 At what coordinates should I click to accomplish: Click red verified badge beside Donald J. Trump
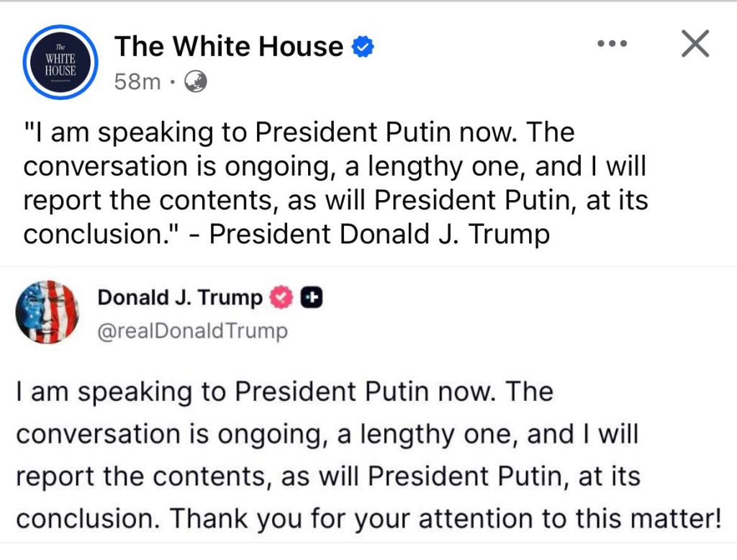[281, 297]
